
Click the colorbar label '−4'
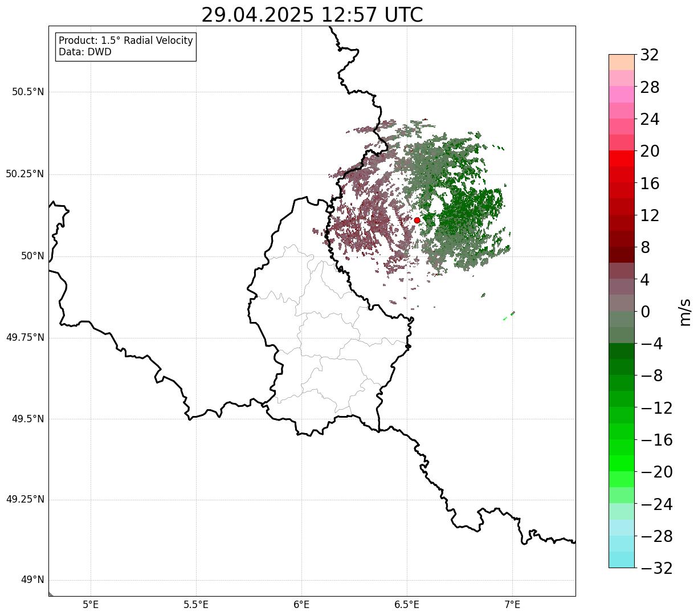click(x=652, y=344)
